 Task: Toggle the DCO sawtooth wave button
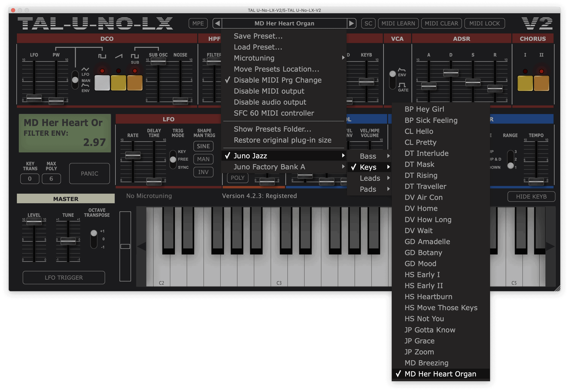point(118,83)
